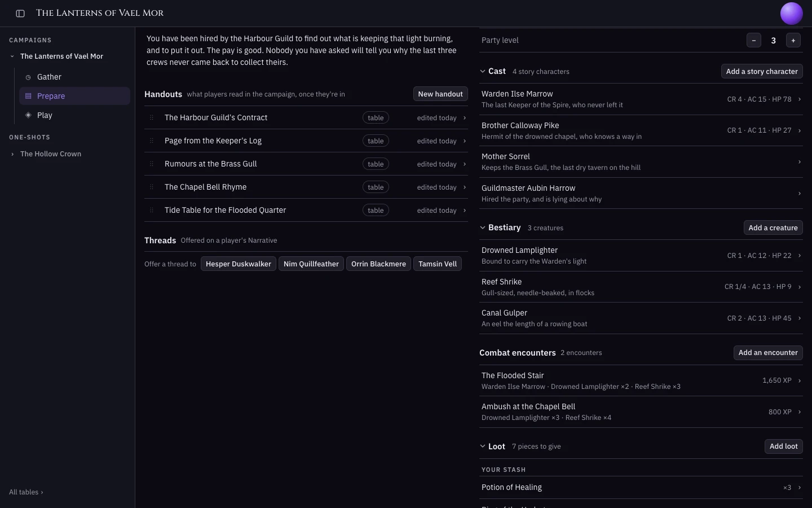Screen dimensions: 812x508
Task: Collapse the Cast section chevron
Action: pyautogui.click(x=483, y=71)
